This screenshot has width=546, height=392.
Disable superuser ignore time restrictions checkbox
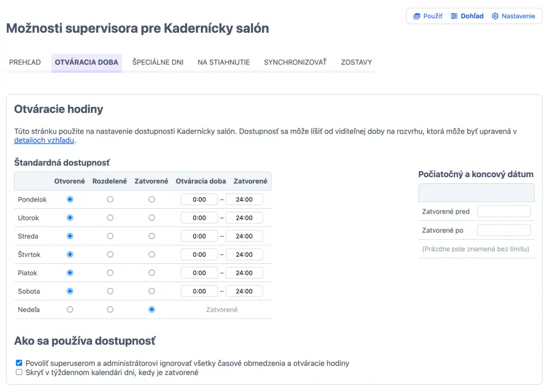(19, 363)
